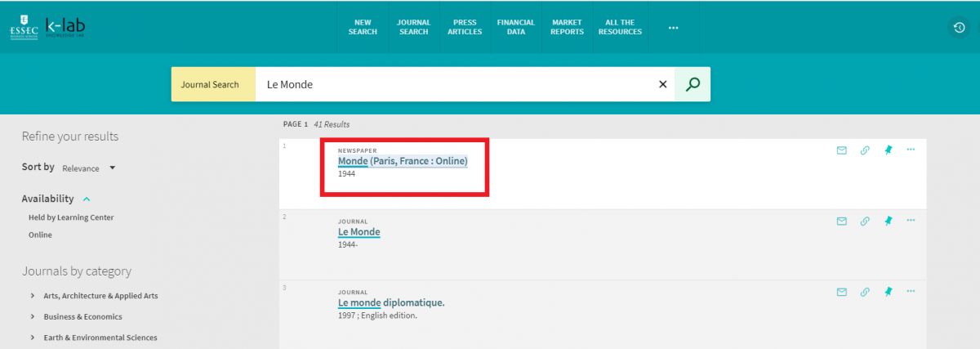The height and width of the screenshot is (349, 980).
Task: Email the Le Monde 1944- journal record
Action: (842, 221)
